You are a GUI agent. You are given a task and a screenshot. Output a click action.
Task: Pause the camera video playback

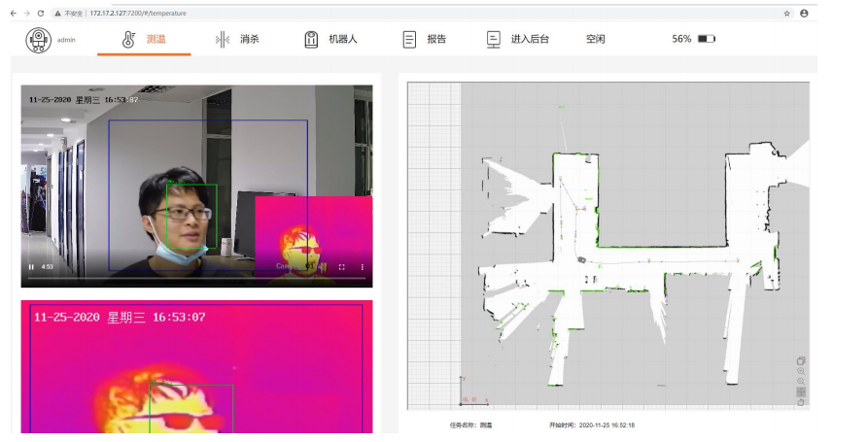31,267
